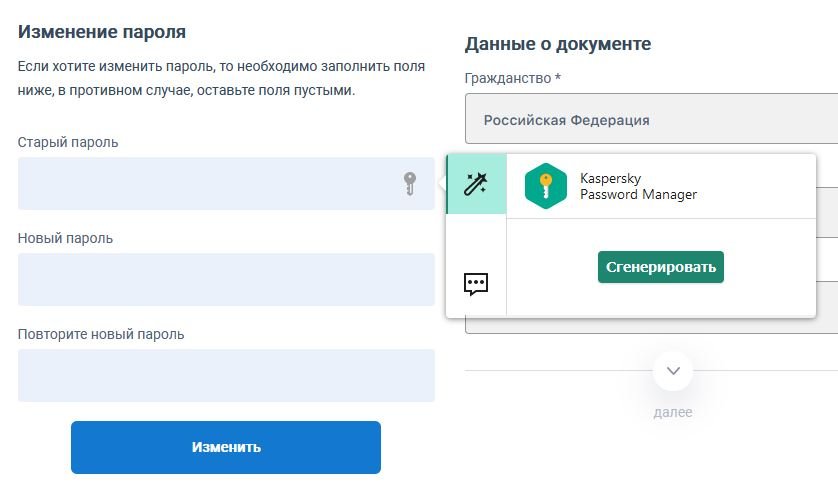Click the Повторите новый пароль label
This screenshot has width=838, height=487.
point(101,334)
